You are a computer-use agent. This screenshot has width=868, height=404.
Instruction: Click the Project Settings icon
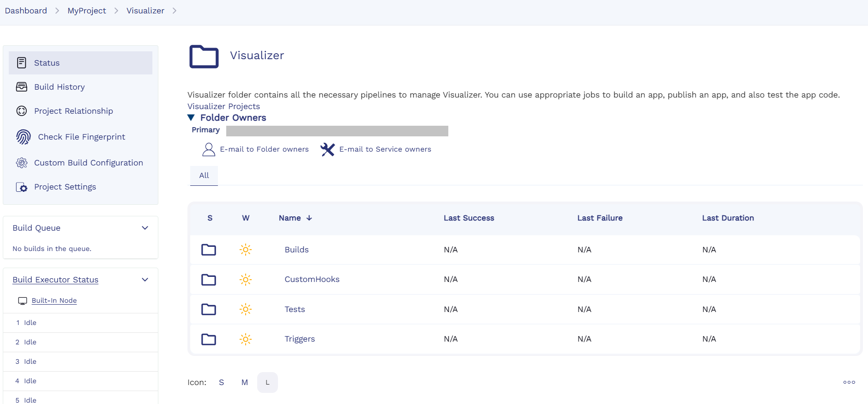(22, 187)
